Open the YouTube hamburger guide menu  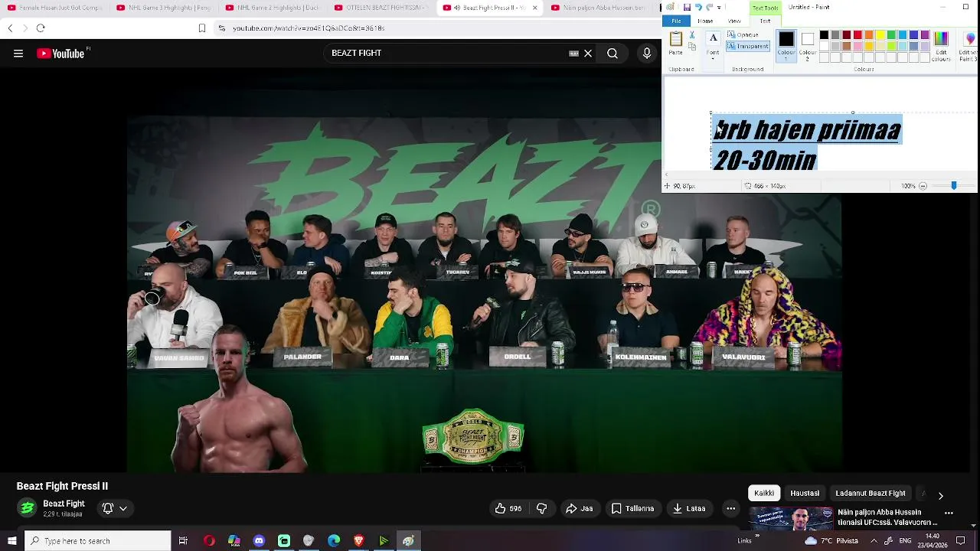click(18, 54)
